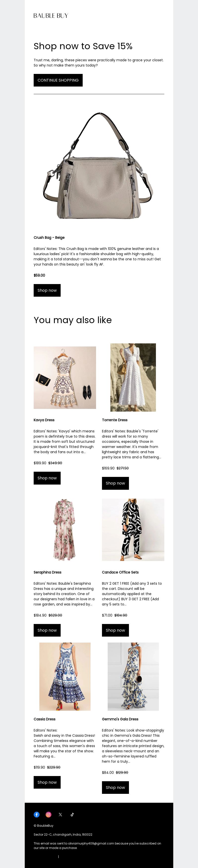198x868 pixels.
Task: Click the BAUBLE BUY logo
Action: (x=51, y=16)
